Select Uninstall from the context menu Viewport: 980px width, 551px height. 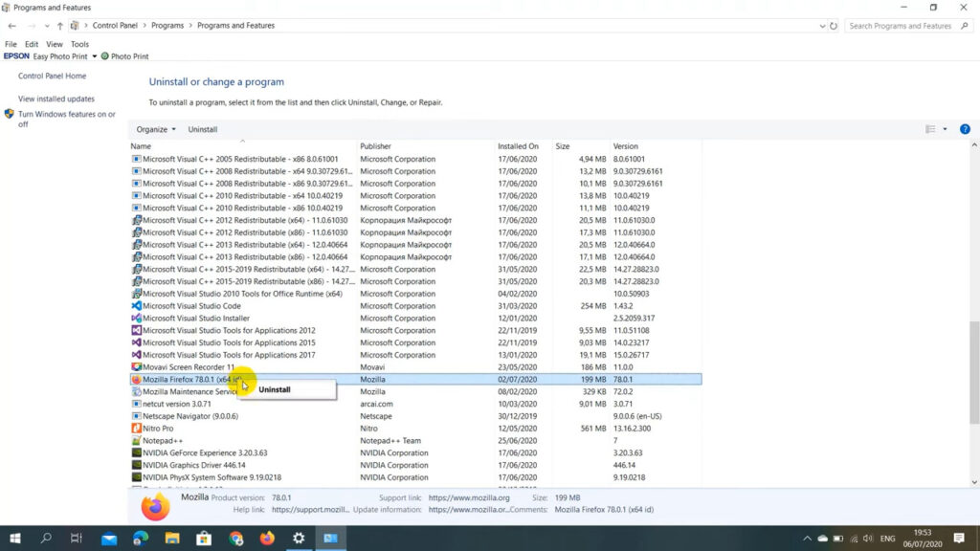274,389
